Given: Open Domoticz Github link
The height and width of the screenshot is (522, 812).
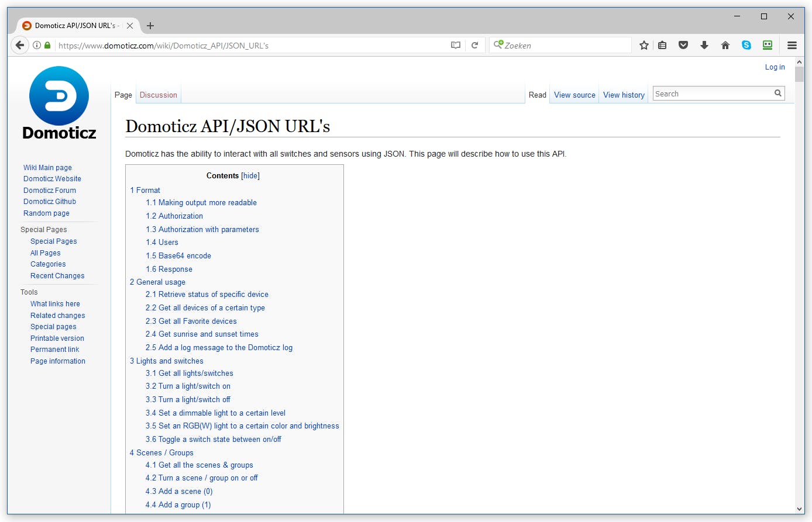Looking at the screenshot, I should pyautogui.click(x=50, y=202).
